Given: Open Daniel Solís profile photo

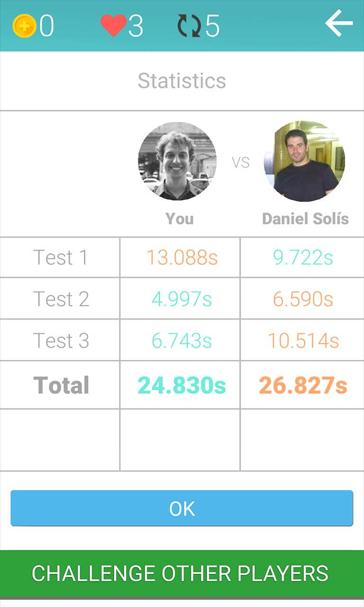Looking at the screenshot, I should (x=304, y=161).
